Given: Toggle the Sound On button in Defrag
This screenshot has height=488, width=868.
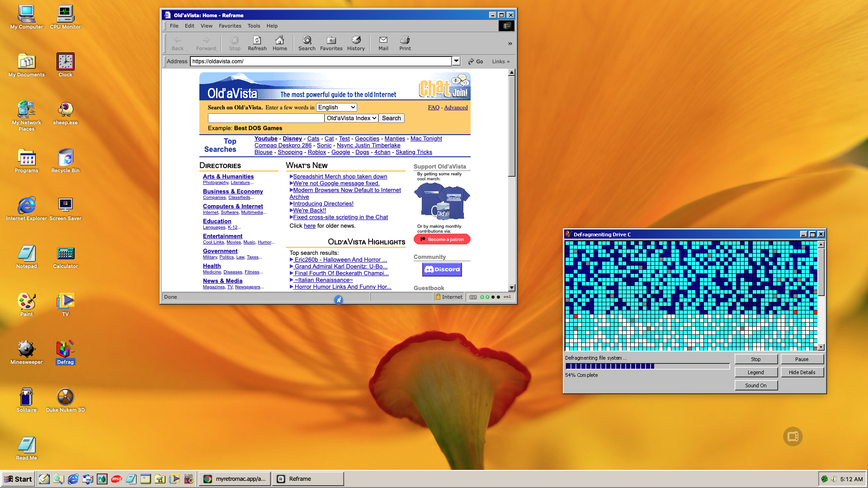Looking at the screenshot, I should [x=756, y=385].
